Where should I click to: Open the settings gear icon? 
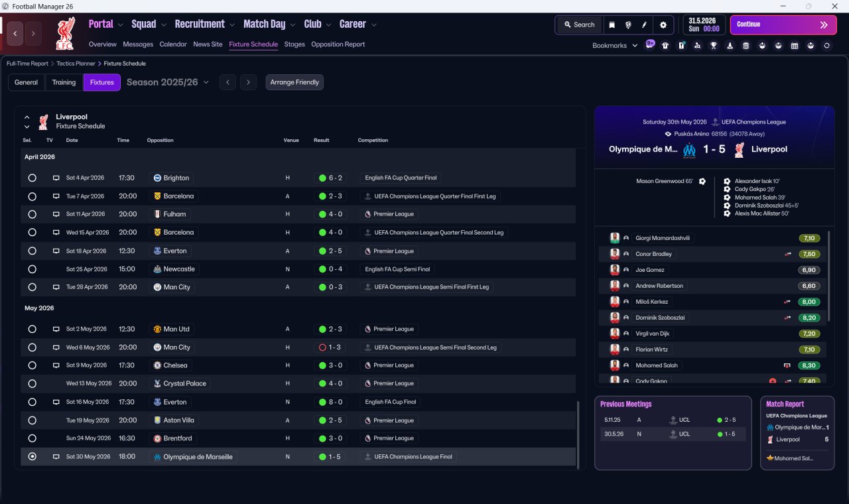pyautogui.click(x=663, y=25)
